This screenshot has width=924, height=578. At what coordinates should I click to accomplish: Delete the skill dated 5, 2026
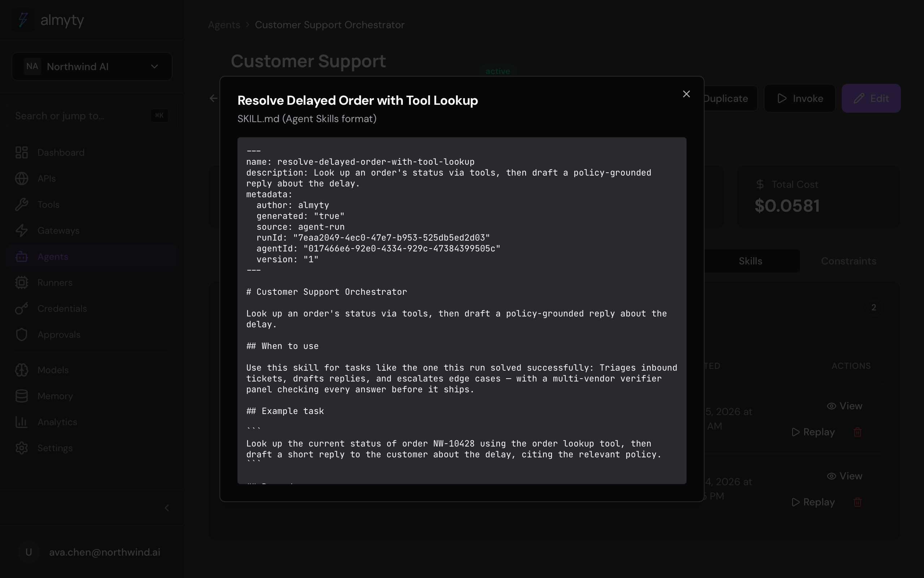click(858, 432)
